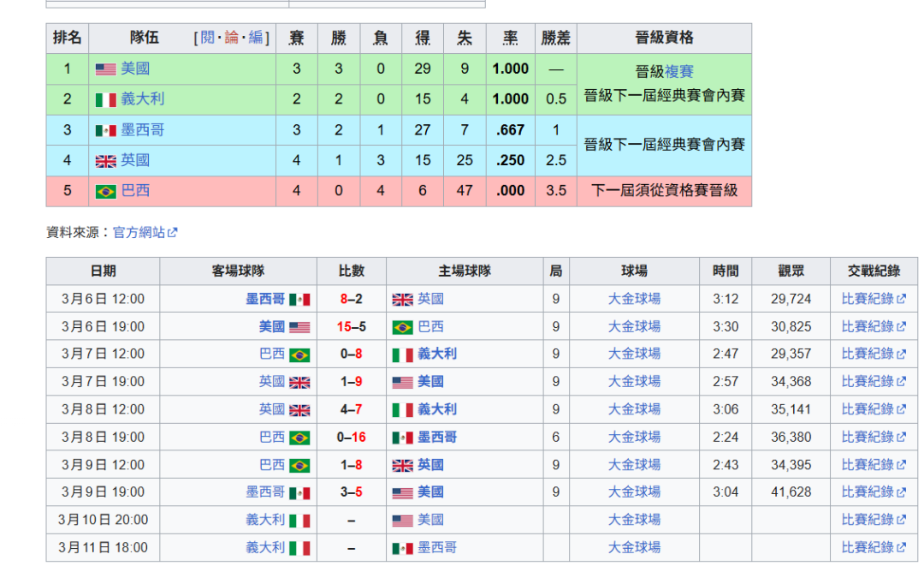
Task: Click the external link icon beside 官方網站
Action: 172,232
